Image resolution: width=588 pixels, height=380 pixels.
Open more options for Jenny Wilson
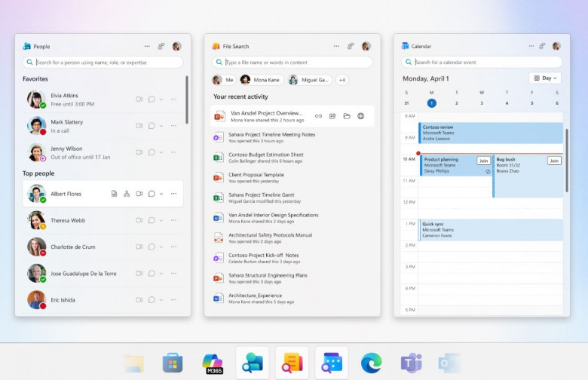click(173, 152)
